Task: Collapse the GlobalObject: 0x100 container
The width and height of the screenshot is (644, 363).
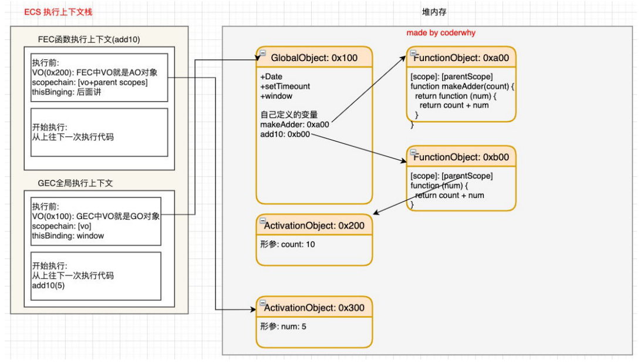Action: 263,53
